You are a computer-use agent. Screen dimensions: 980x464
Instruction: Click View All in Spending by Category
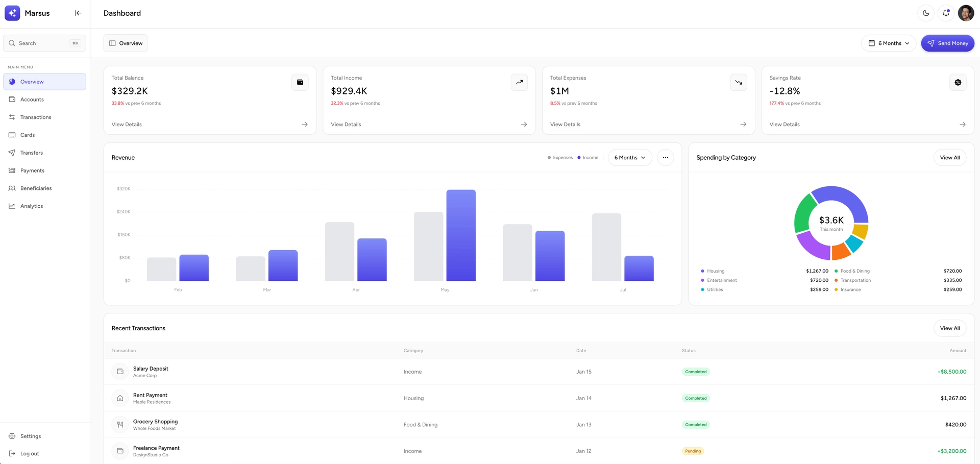click(949, 158)
